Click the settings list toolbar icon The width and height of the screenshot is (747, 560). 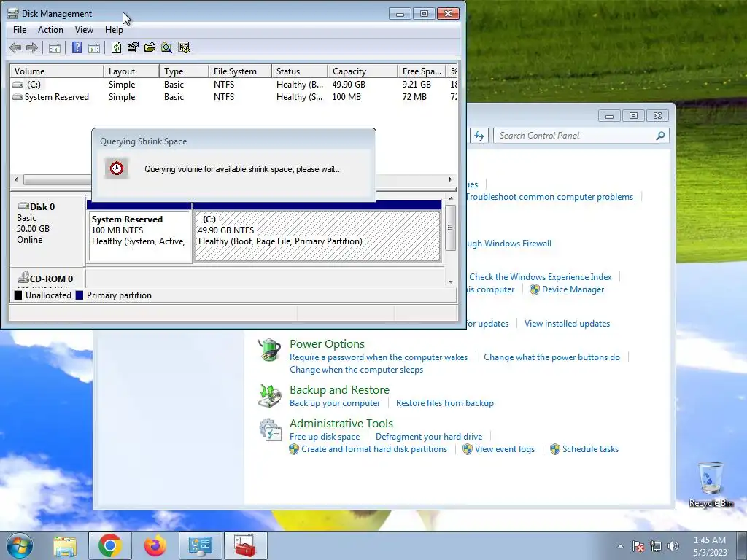tap(183, 47)
